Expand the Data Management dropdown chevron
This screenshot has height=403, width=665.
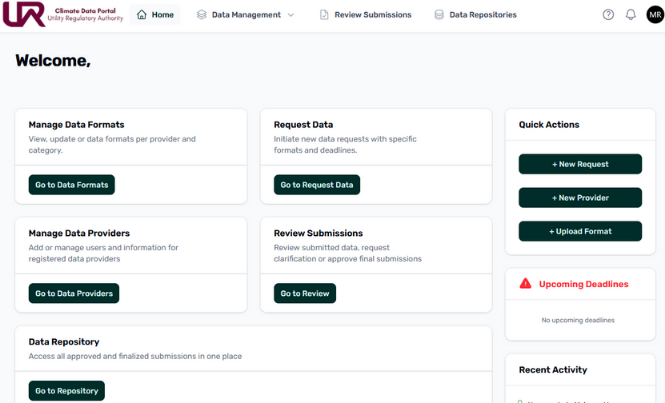(291, 15)
